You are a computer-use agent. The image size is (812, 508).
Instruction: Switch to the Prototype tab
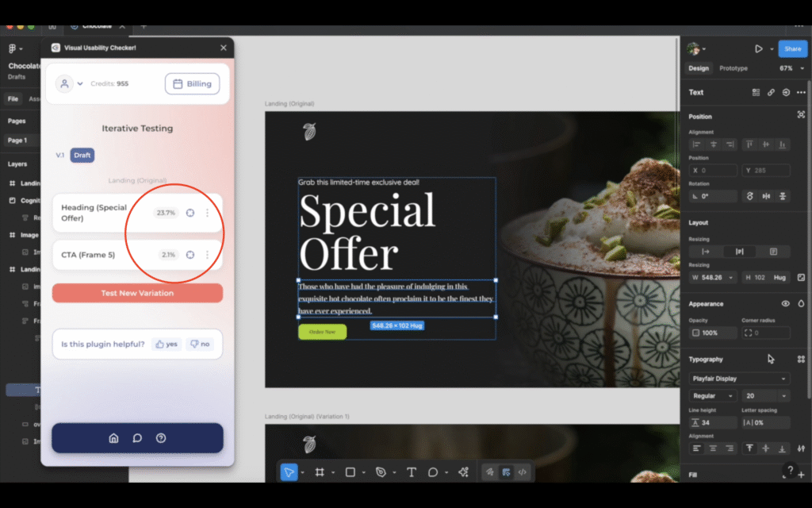click(x=733, y=68)
